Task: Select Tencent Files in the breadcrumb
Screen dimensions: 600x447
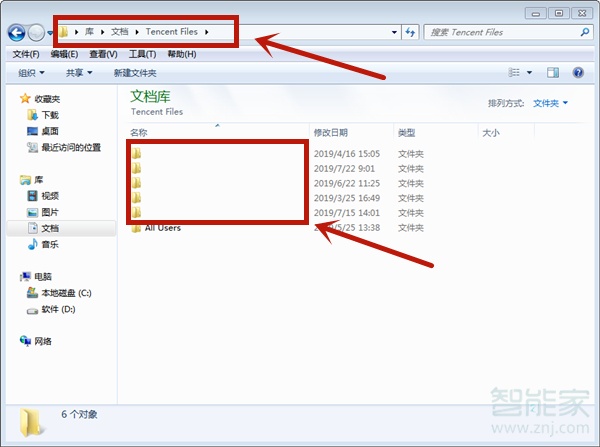Action: point(171,32)
